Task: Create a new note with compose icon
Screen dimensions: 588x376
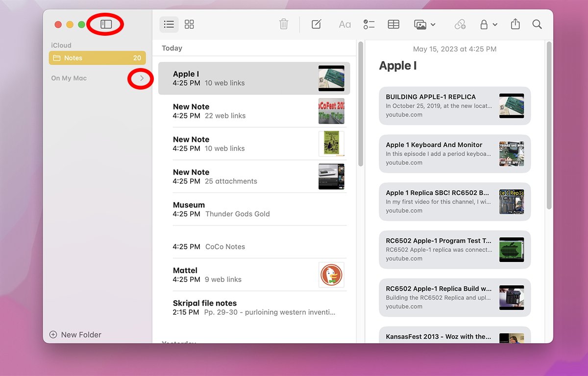Action: (x=317, y=24)
